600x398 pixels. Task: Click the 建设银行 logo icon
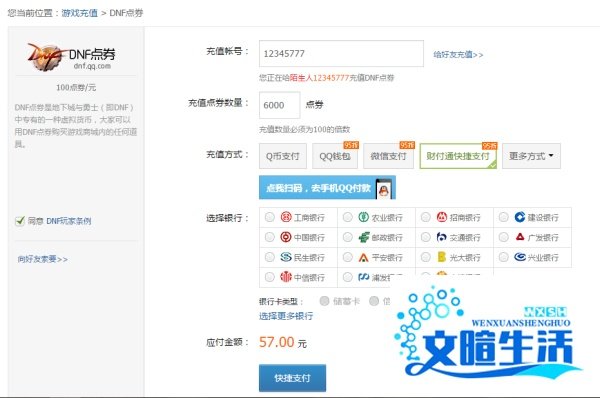520,217
